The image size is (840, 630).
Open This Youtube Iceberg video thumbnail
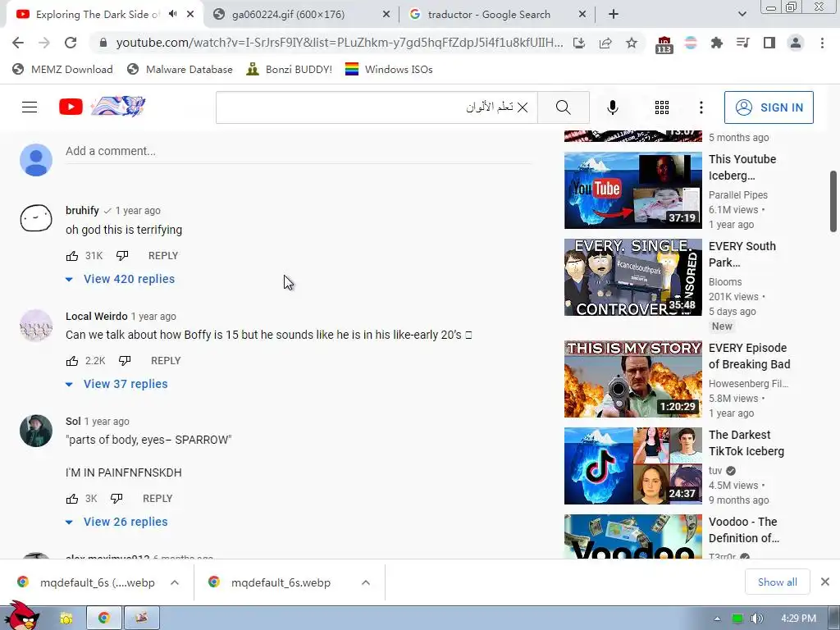point(632,190)
